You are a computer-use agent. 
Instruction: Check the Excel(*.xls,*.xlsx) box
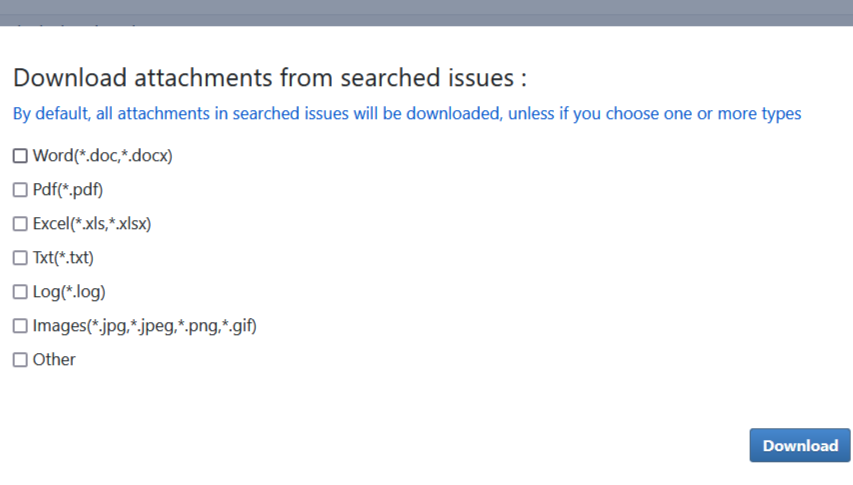(x=20, y=224)
